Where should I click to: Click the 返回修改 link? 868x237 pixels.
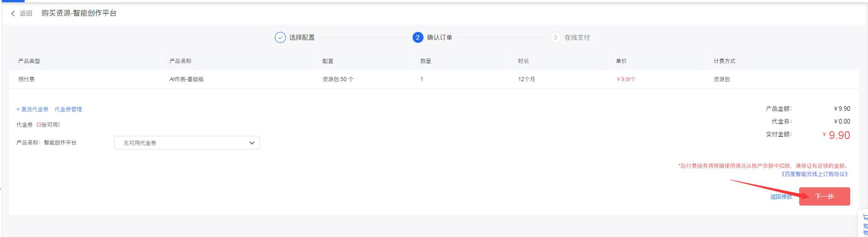781,196
